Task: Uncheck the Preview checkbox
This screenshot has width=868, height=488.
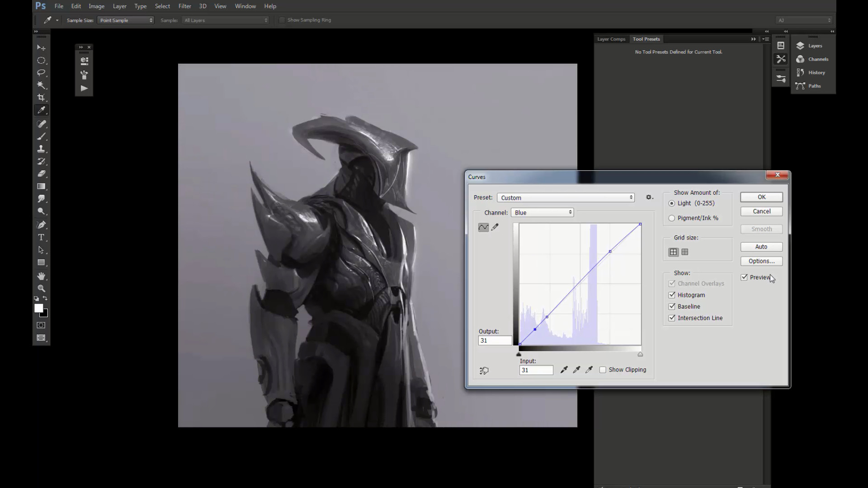Action: (x=744, y=277)
